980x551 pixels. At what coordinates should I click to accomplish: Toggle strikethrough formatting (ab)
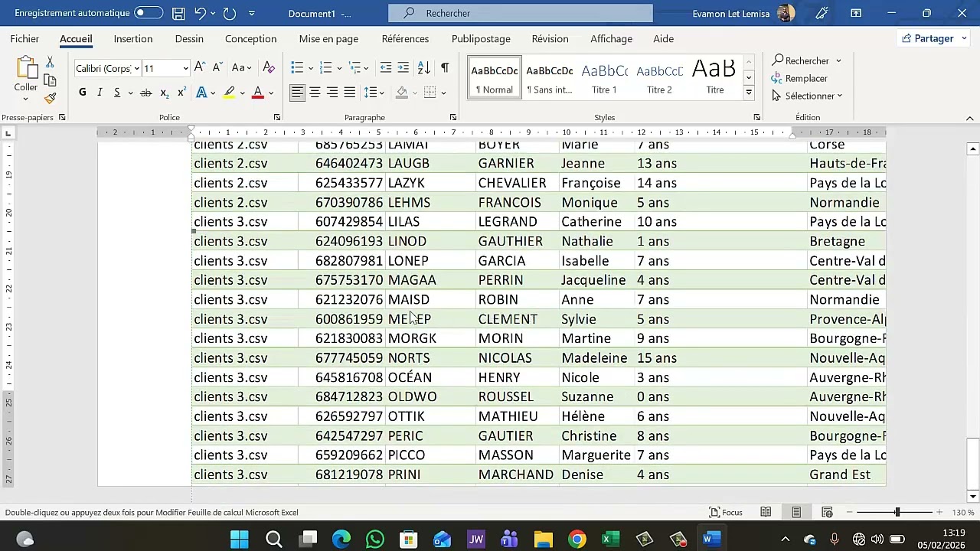pyautogui.click(x=145, y=93)
